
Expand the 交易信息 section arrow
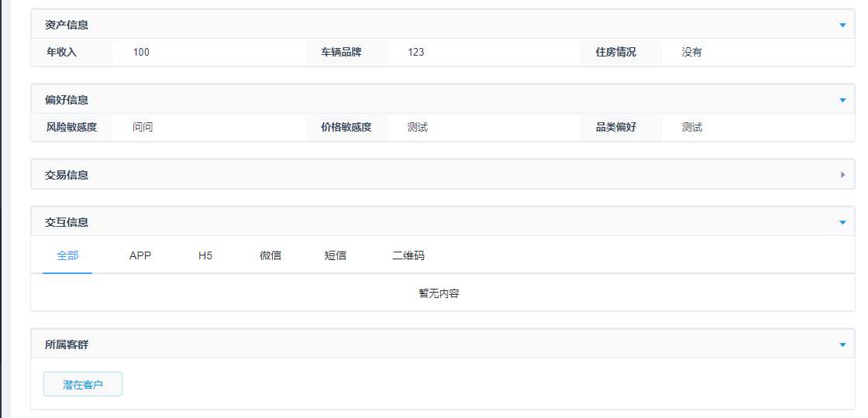click(842, 175)
